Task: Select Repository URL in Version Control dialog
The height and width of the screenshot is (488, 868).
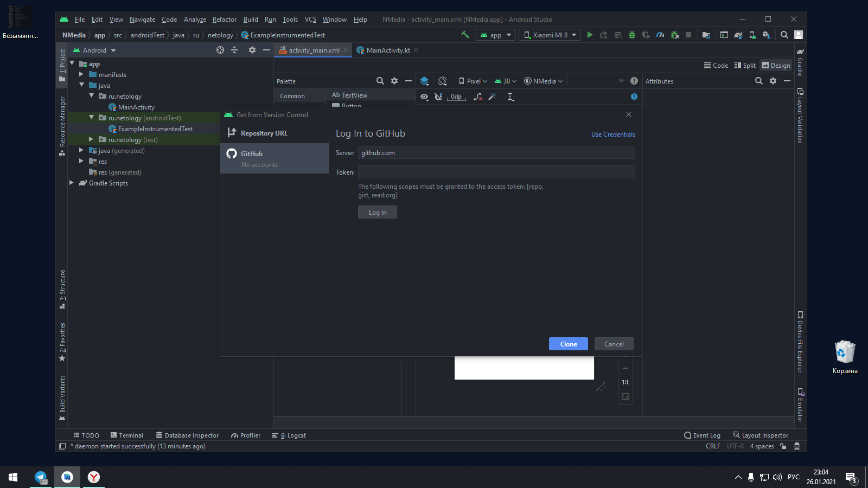Action: coord(275,133)
